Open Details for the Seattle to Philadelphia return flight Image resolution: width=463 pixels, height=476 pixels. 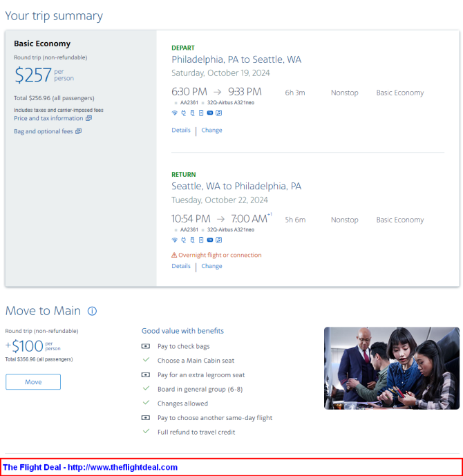tap(181, 266)
